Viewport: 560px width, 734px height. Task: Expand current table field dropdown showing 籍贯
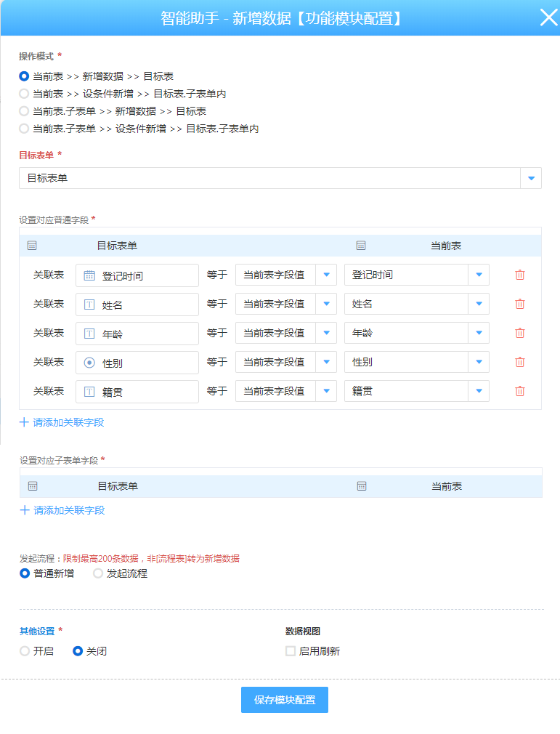[479, 391]
